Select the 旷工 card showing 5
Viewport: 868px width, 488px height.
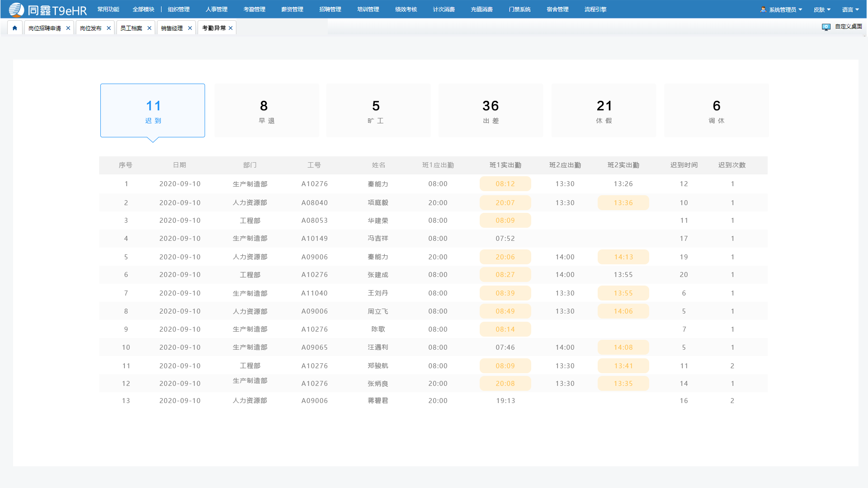378,110
